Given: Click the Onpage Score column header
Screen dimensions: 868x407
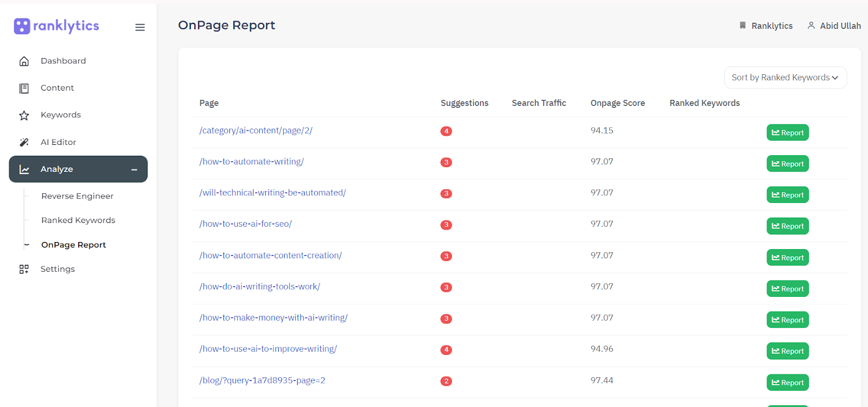Looking at the screenshot, I should 617,103.
